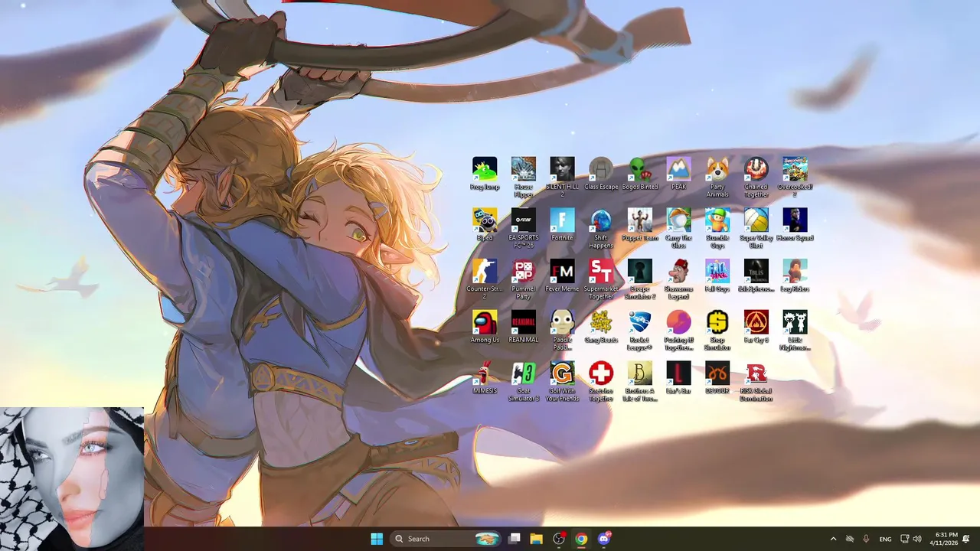This screenshot has height=551, width=980.
Task: Open the Windows Start menu
Action: tap(377, 539)
